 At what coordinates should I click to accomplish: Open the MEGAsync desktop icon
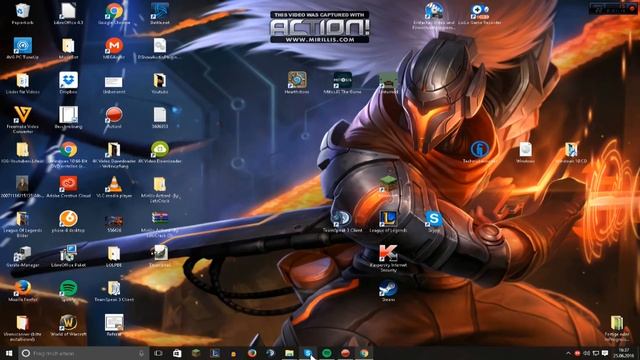pyautogui.click(x=114, y=49)
